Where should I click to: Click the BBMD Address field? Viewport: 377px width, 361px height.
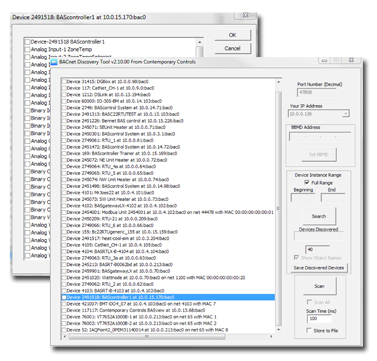320,137
